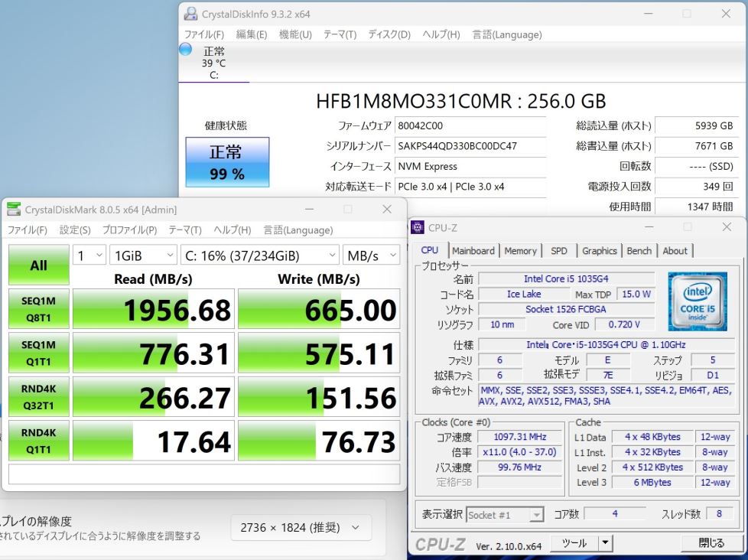Open the 機能(U) menu in CrystalDiskInfo
This screenshot has height=560, width=748.
point(295,34)
